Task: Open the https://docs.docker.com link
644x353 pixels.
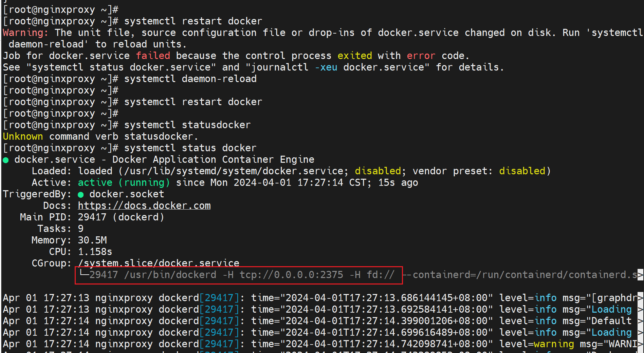Action: pos(144,205)
